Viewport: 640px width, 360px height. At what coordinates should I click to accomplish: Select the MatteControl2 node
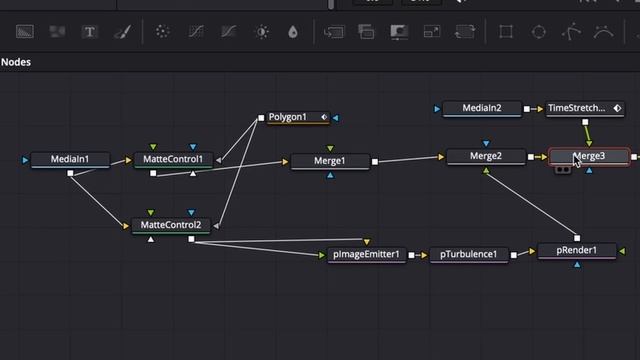[x=171, y=225]
